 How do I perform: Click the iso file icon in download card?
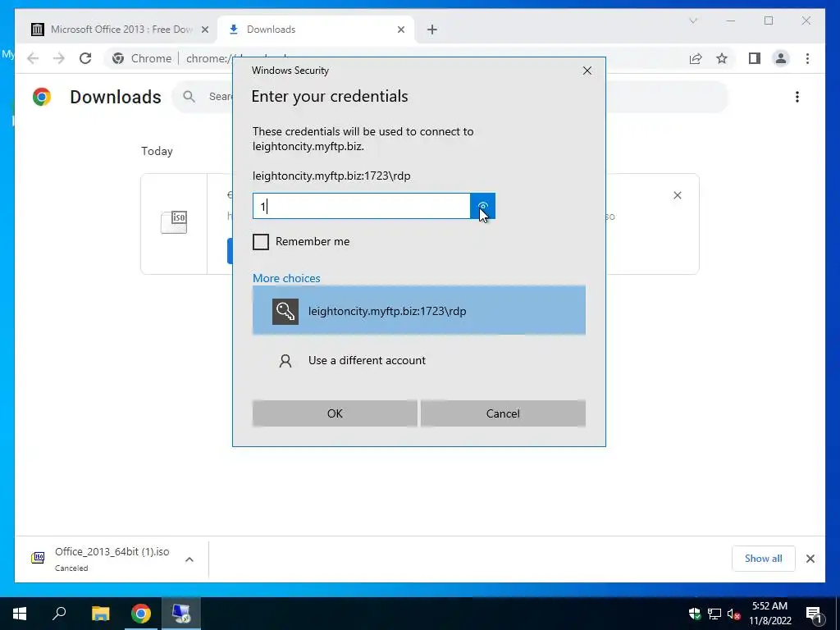click(174, 221)
